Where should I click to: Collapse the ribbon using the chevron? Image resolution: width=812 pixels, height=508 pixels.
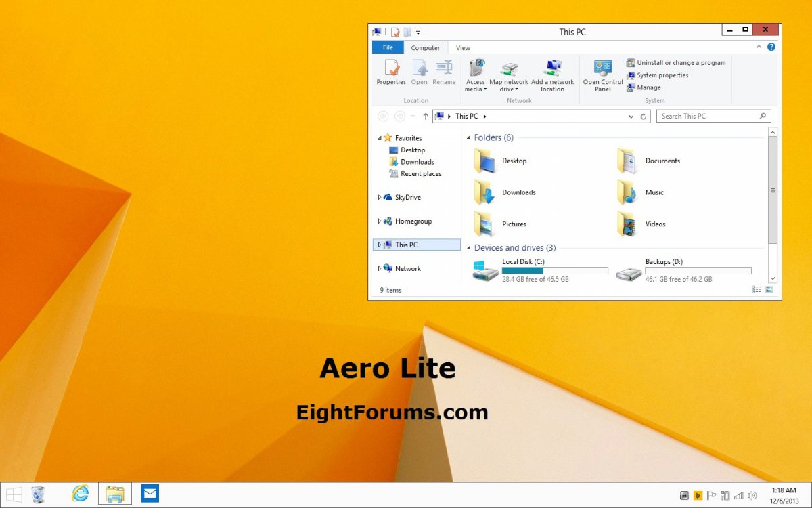759,47
